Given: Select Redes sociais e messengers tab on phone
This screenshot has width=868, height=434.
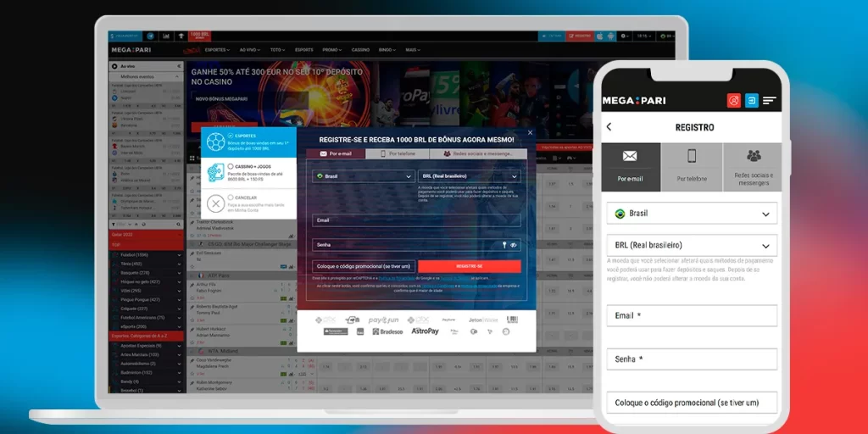Looking at the screenshot, I should (x=753, y=167).
